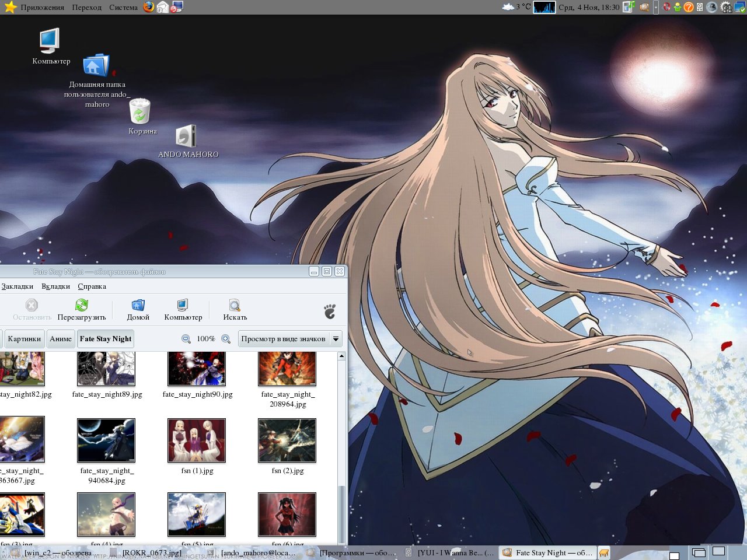Select thumbnail fate_stay_night_940684.jpg

[x=106, y=440]
